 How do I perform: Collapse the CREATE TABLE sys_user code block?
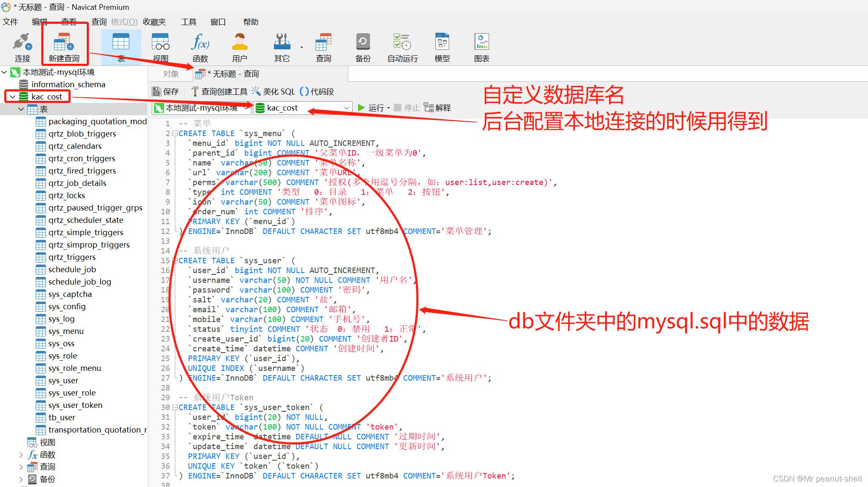click(x=175, y=261)
